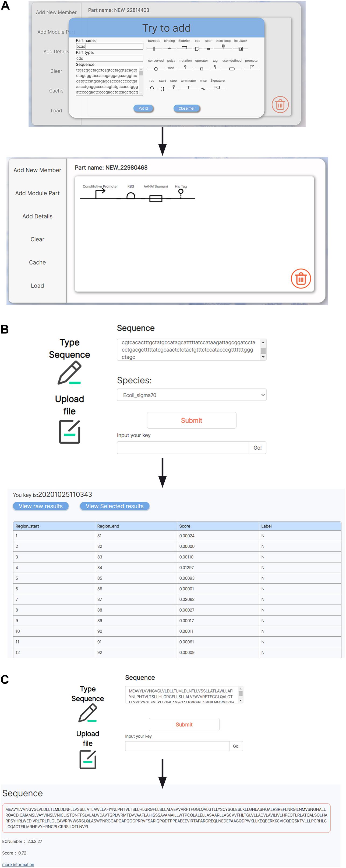This screenshot has height=868, width=346.
Task: Click scrollbar down arrow of cgtcacactttg box
Action: pos(263,357)
